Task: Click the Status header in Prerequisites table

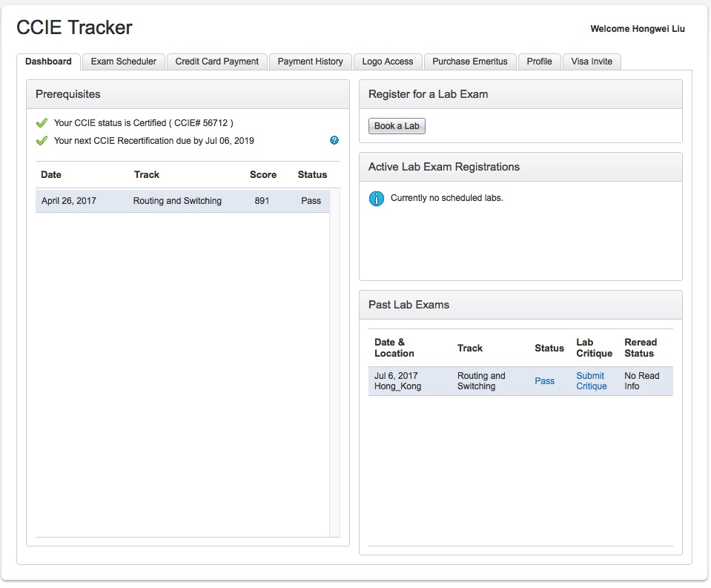Action: click(312, 174)
